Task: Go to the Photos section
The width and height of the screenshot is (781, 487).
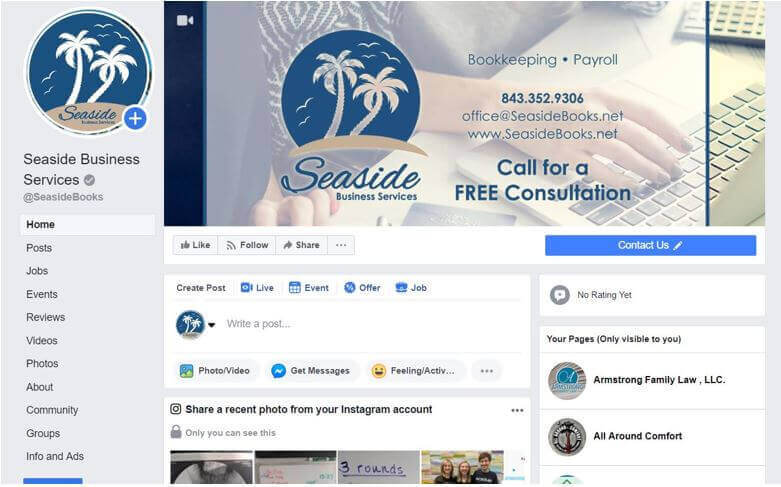Action: [42, 364]
